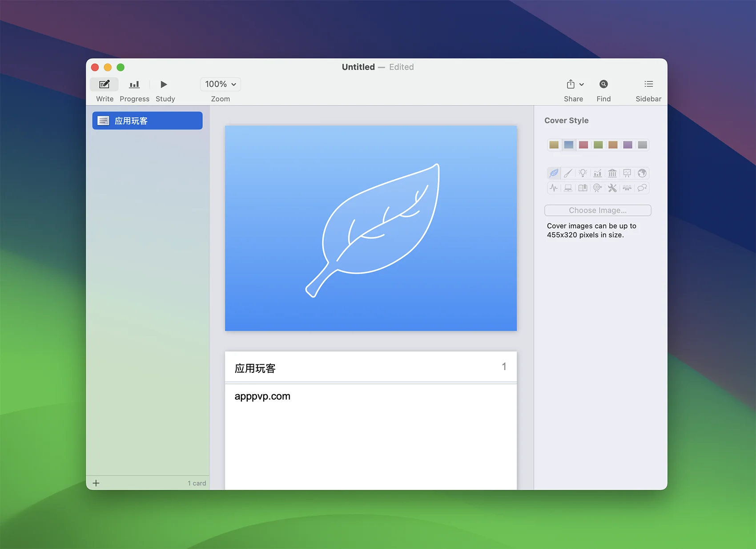Choose the blue cover color
Screen dimensions: 756x549
click(x=568, y=145)
